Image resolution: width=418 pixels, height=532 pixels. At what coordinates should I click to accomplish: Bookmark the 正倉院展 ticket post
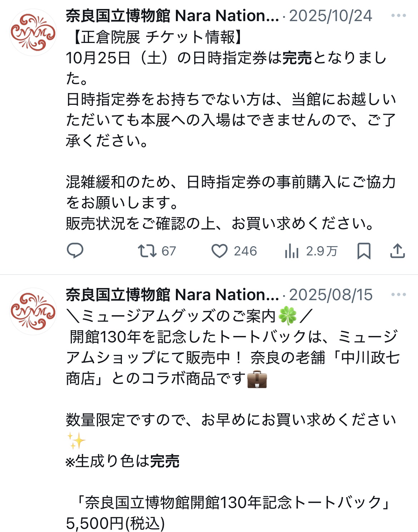(364, 251)
